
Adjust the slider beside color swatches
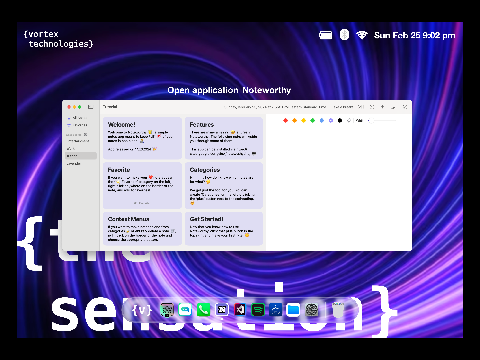(383, 120)
